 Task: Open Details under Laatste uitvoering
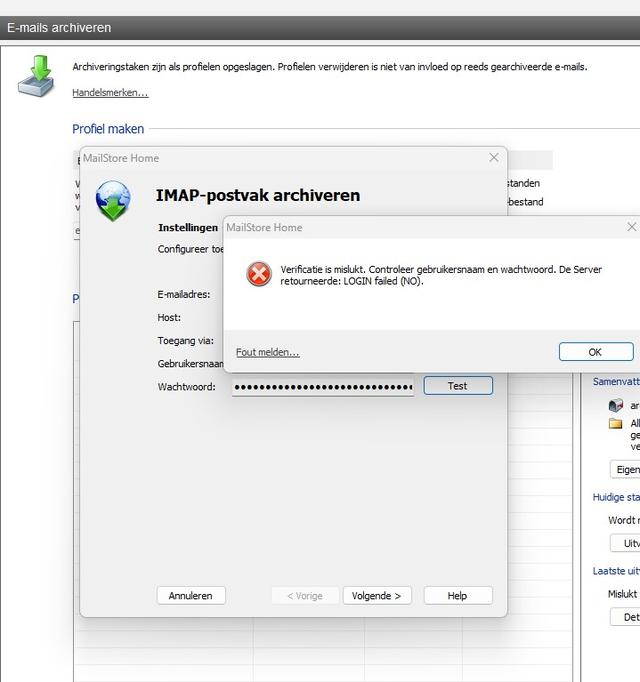point(625,617)
